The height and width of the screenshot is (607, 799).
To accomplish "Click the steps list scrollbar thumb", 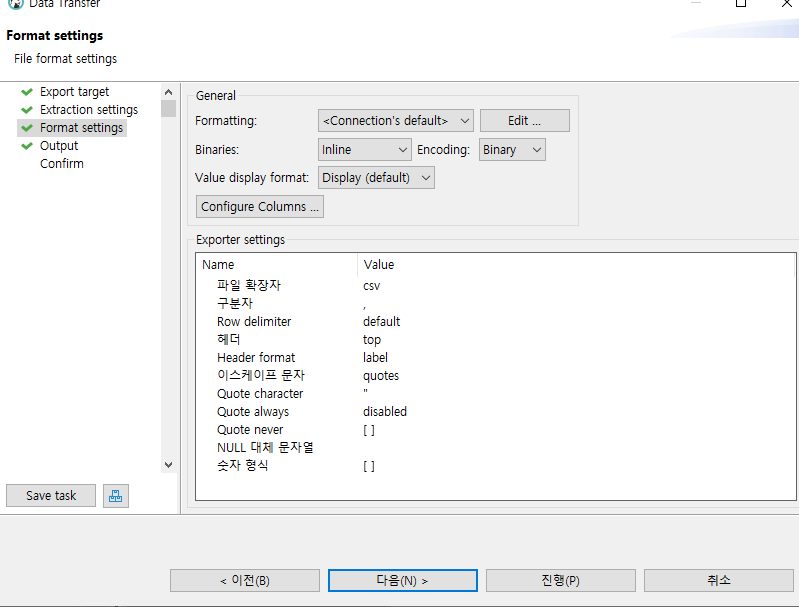I will [169, 109].
